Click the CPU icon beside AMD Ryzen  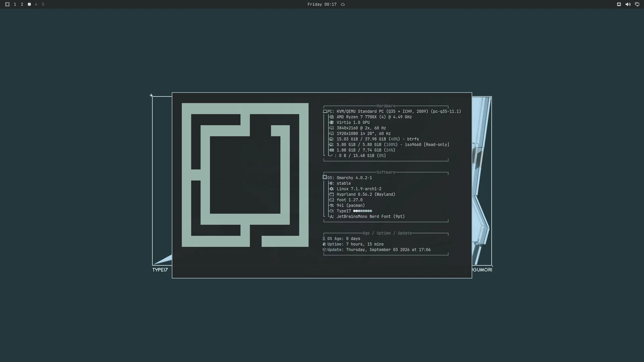coord(331,117)
